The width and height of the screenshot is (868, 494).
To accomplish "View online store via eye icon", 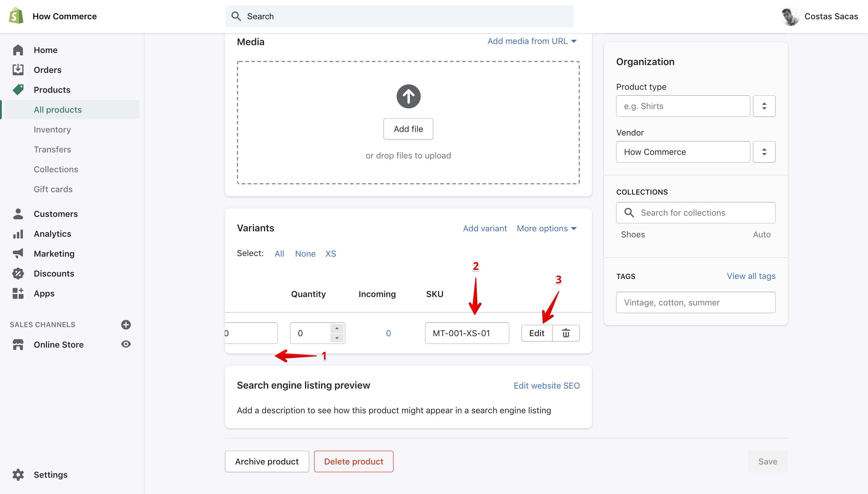I will pyautogui.click(x=126, y=344).
